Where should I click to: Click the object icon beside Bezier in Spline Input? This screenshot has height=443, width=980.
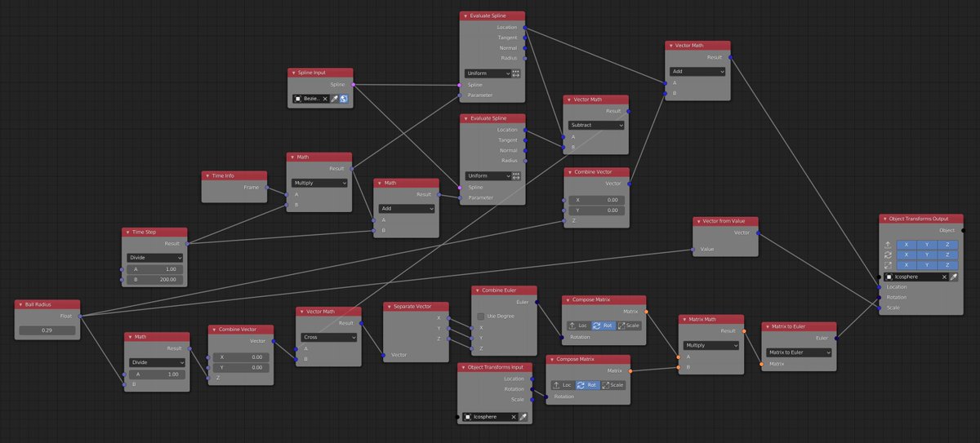coord(298,99)
